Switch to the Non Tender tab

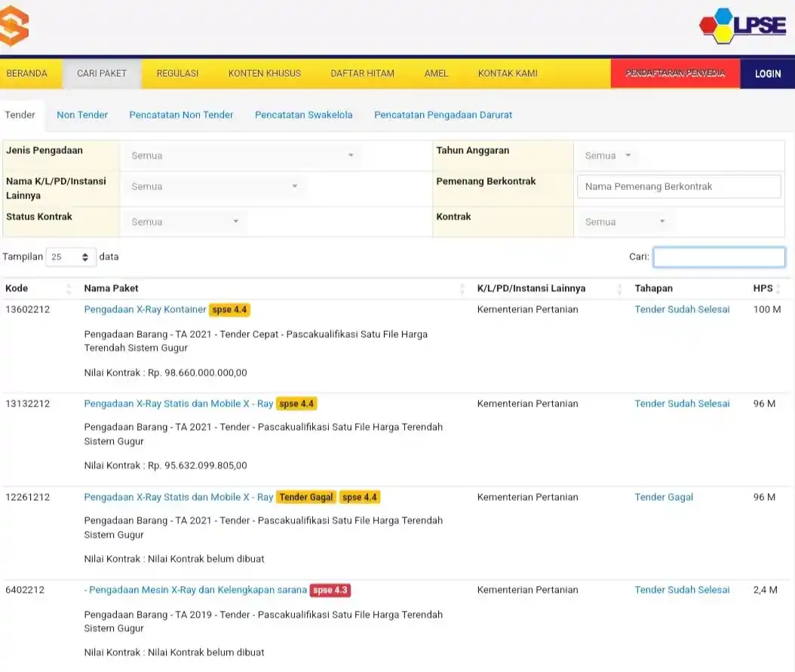tap(82, 115)
